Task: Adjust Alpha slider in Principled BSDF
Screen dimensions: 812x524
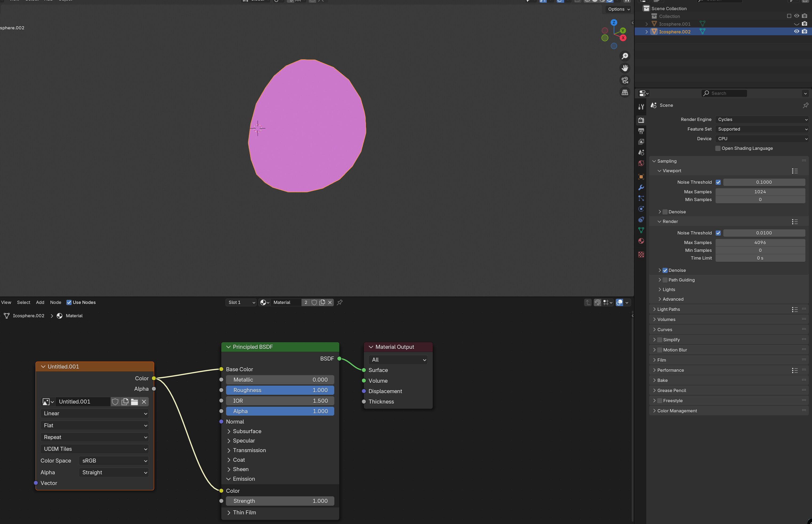Action: pos(280,411)
